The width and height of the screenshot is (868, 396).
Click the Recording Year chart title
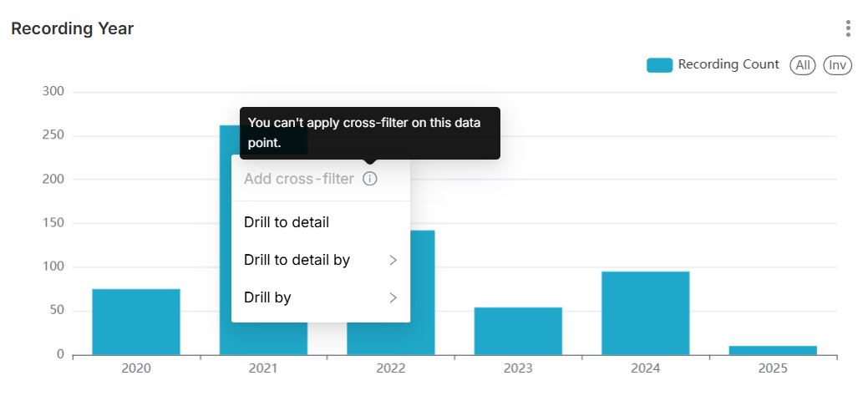(x=73, y=28)
